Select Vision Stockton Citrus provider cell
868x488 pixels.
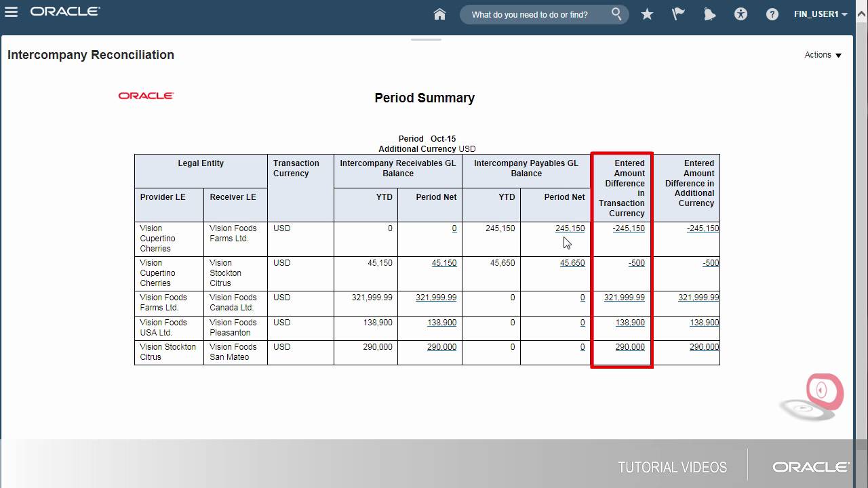(169, 352)
